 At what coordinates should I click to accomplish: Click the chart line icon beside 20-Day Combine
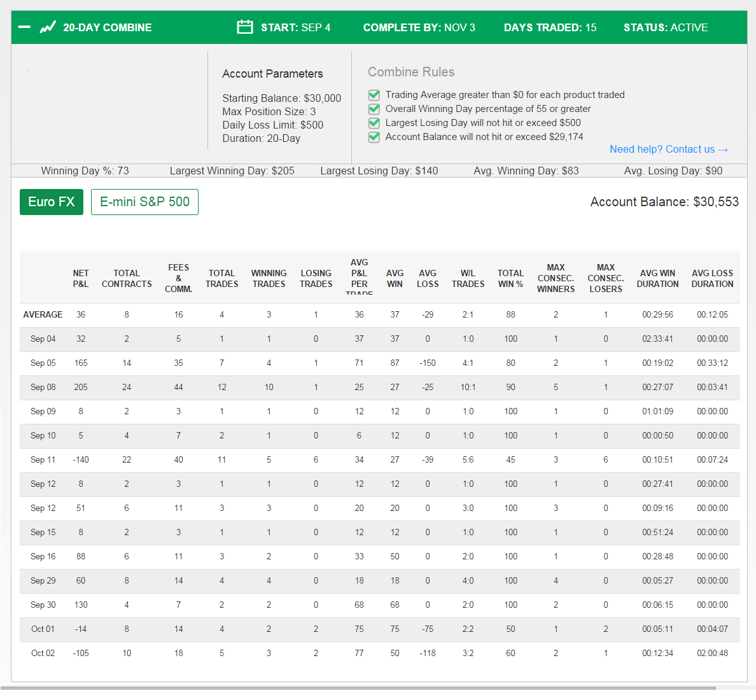(x=48, y=27)
